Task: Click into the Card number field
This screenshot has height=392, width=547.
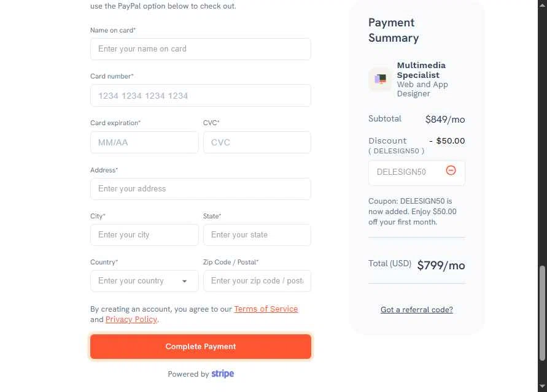Action: (201, 96)
